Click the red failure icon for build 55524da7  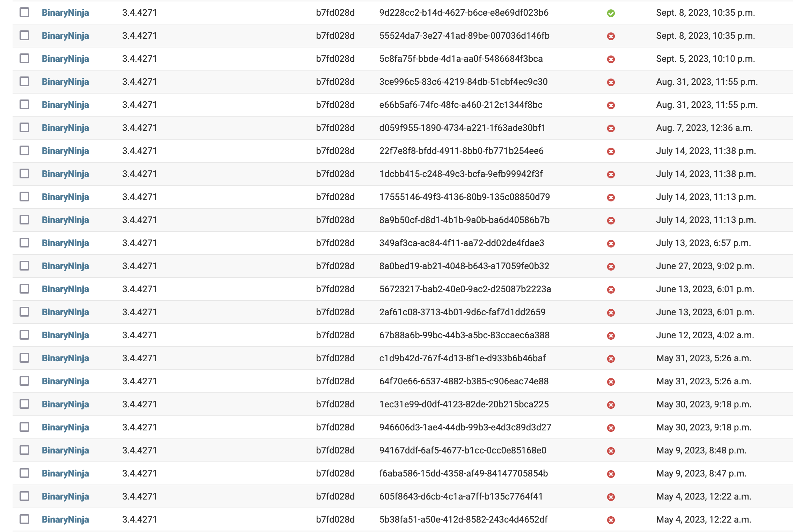point(611,36)
